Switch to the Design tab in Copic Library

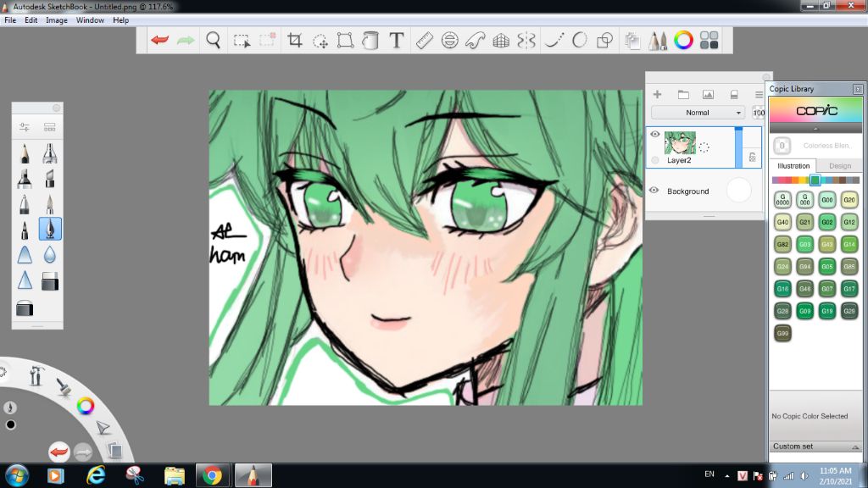point(840,165)
